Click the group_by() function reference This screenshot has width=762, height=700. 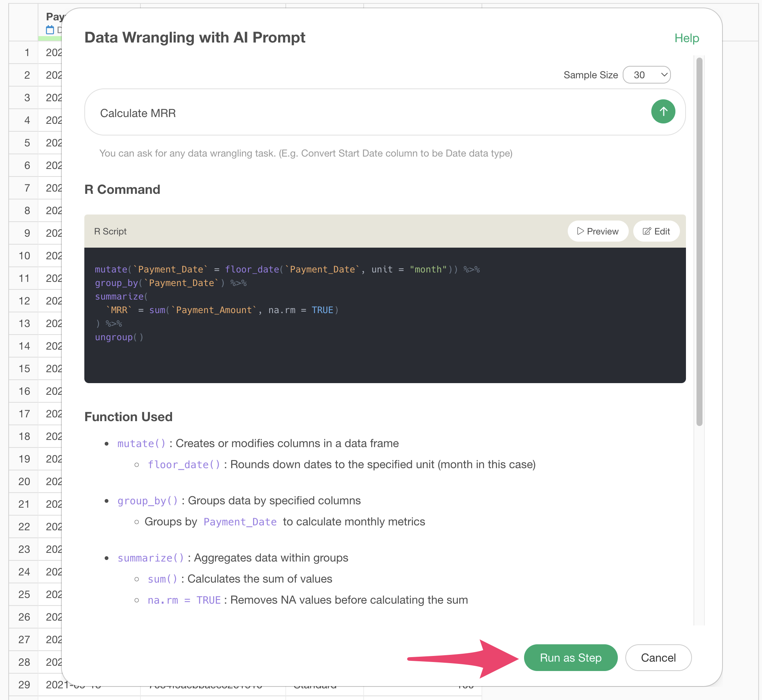(x=148, y=501)
